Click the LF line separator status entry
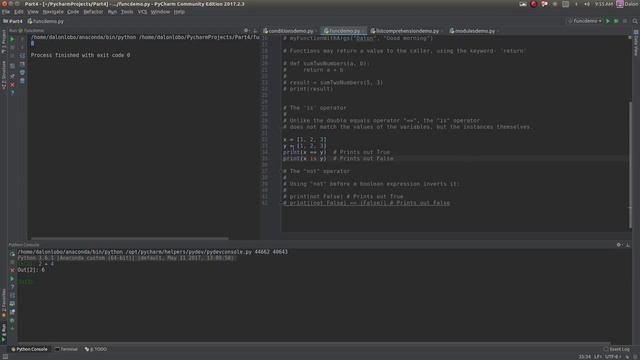This screenshot has height=360, width=640. point(598,357)
